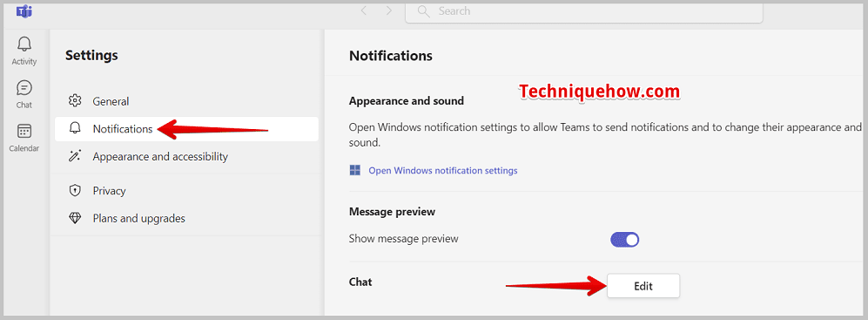
Task: Open the Calendar icon in sidebar
Action: (24, 131)
